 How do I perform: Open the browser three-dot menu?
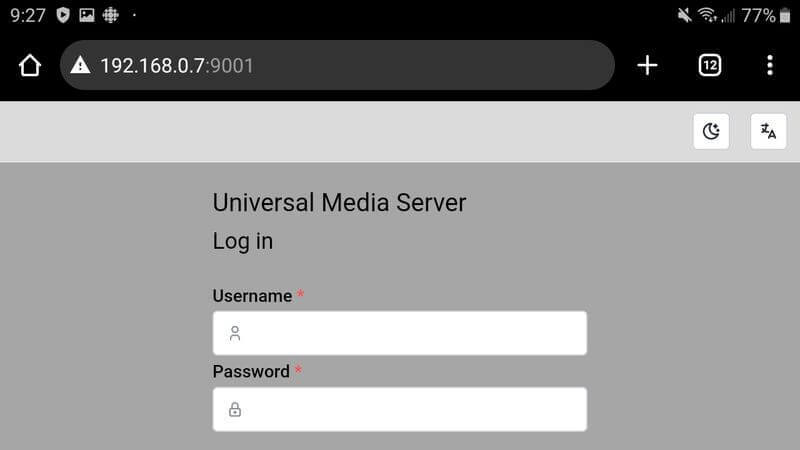point(769,65)
